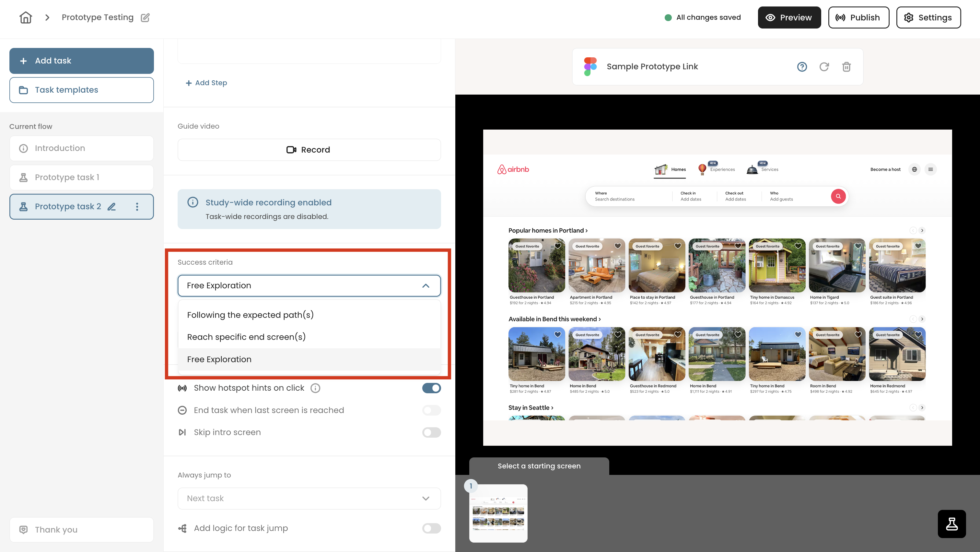Viewport: 980px width, 552px height.
Task: Disable Show hotspot hints on click
Action: click(x=431, y=388)
